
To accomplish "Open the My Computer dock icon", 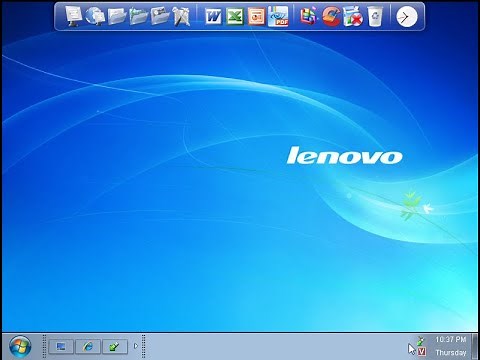I will 74,16.
